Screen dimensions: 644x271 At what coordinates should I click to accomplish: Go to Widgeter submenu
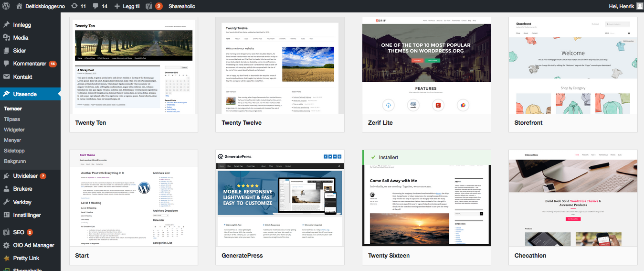(14, 130)
